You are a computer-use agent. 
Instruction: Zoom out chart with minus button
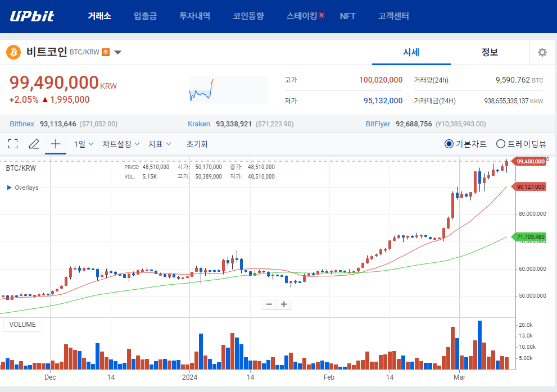pos(269,304)
